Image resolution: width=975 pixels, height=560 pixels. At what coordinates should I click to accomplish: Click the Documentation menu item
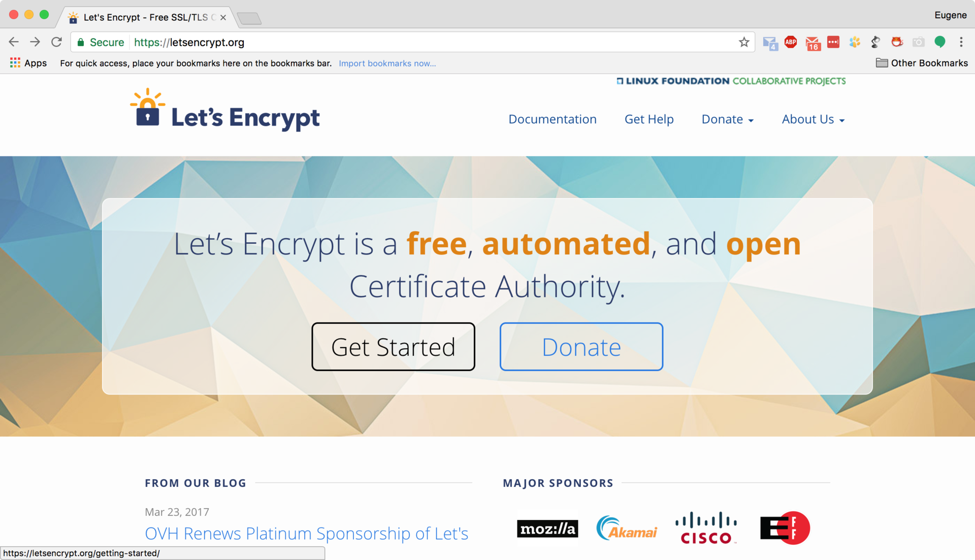[x=552, y=119]
